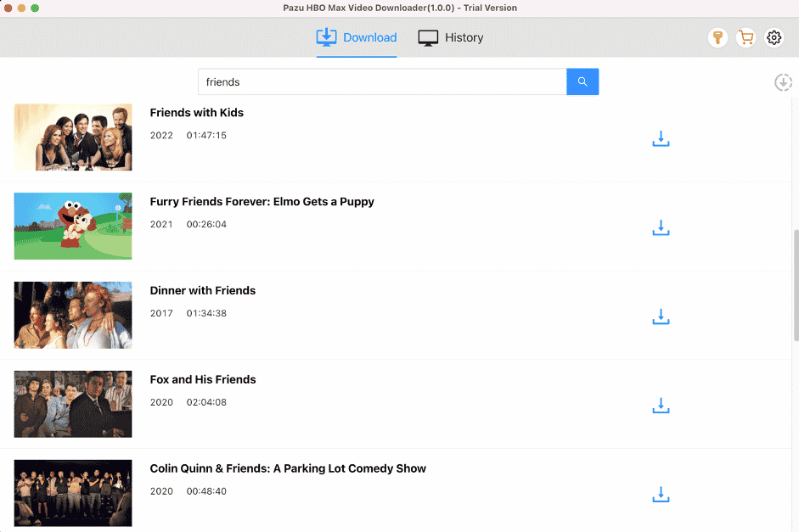Switch to the History tab
Image resolution: width=799 pixels, height=532 pixels.
[450, 37]
